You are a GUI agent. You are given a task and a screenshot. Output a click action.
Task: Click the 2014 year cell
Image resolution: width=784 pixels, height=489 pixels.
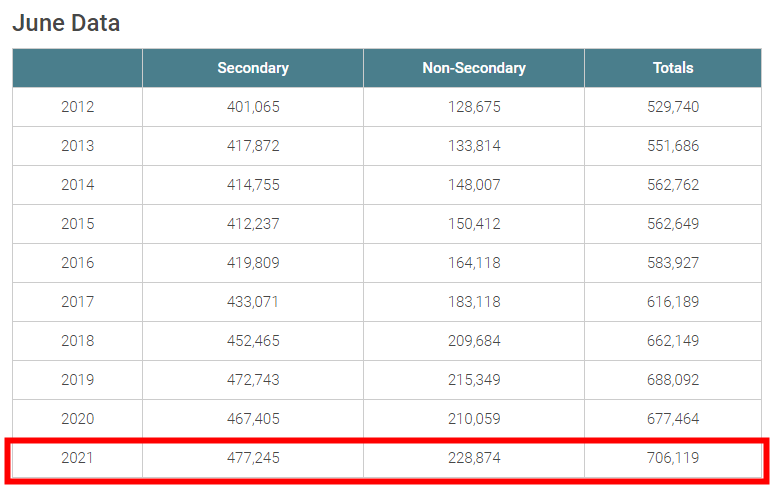point(78,185)
